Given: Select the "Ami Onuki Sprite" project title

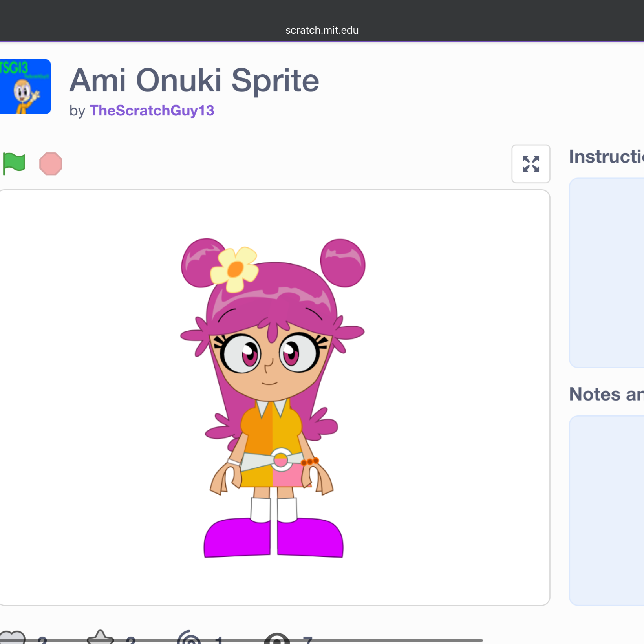Looking at the screenshot, I should pos(194,80).
